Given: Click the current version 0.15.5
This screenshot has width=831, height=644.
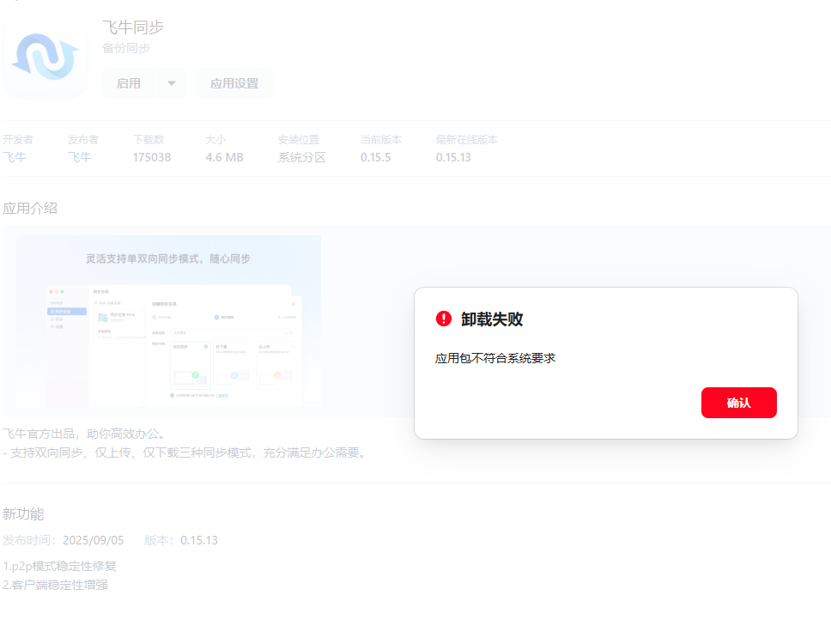Looking at the screenshot, I should (375, 157).
